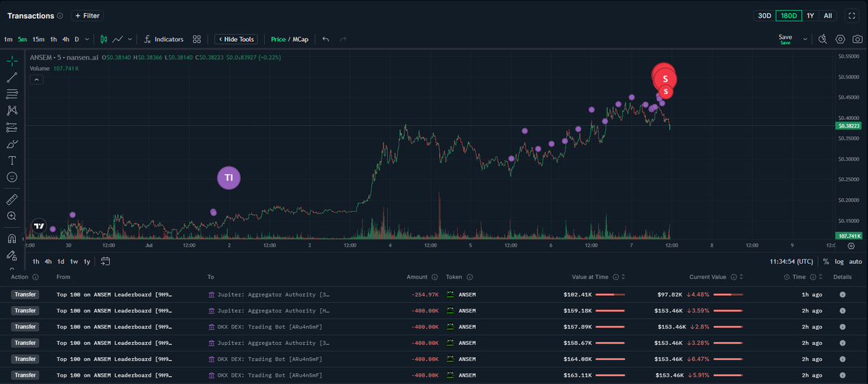Activate the zoom in tool
This screenshot has height=384, width=868.
(x=12, y=216)
